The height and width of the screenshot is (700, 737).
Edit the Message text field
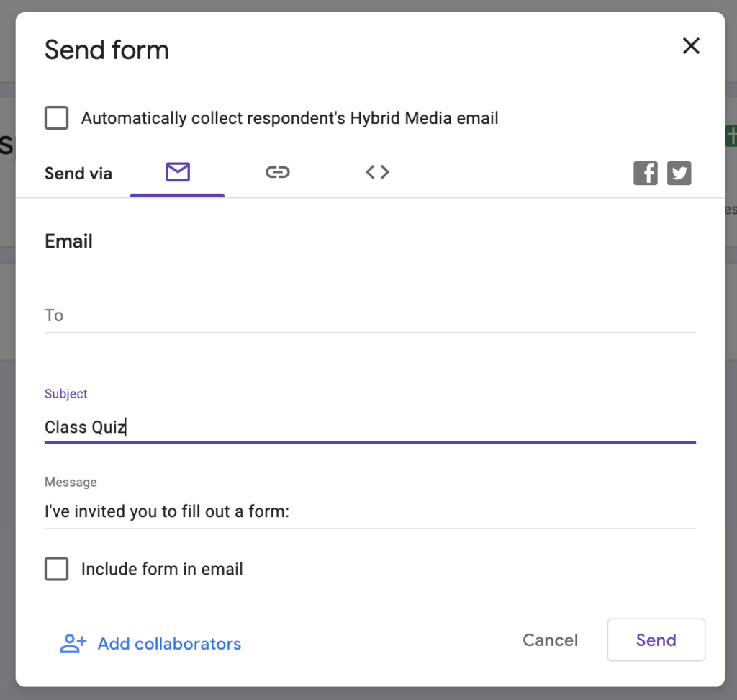[370, 511]
